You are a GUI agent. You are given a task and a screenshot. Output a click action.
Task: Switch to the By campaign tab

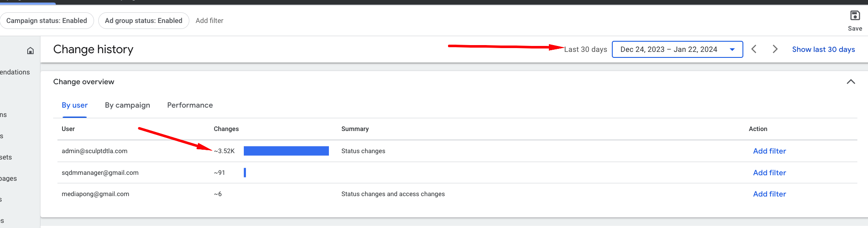point(128,105)
